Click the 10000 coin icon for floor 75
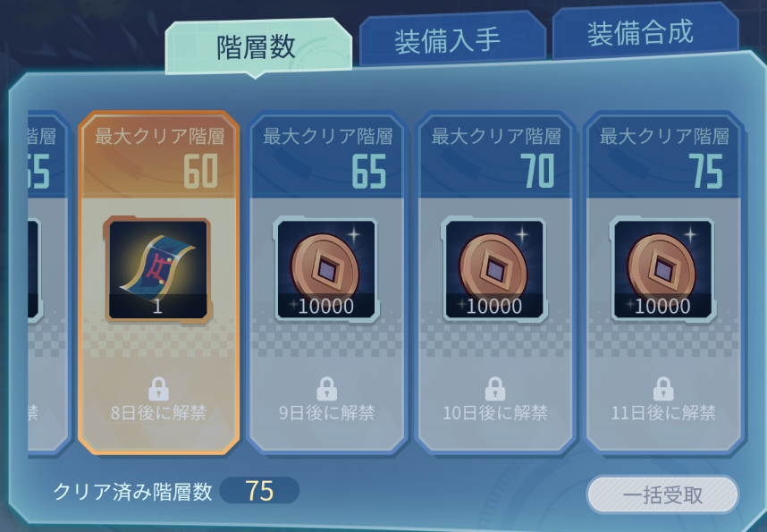Screen dimensions: 767x532 662,270
